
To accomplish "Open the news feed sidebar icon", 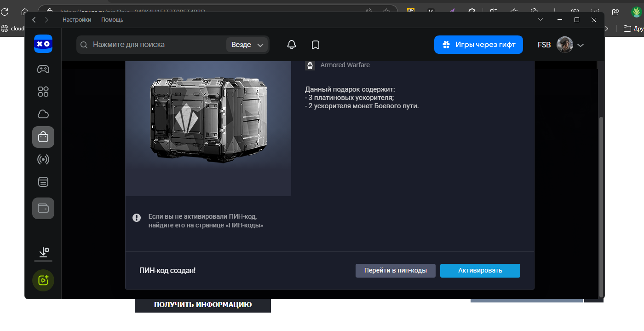I will [43, 182].
